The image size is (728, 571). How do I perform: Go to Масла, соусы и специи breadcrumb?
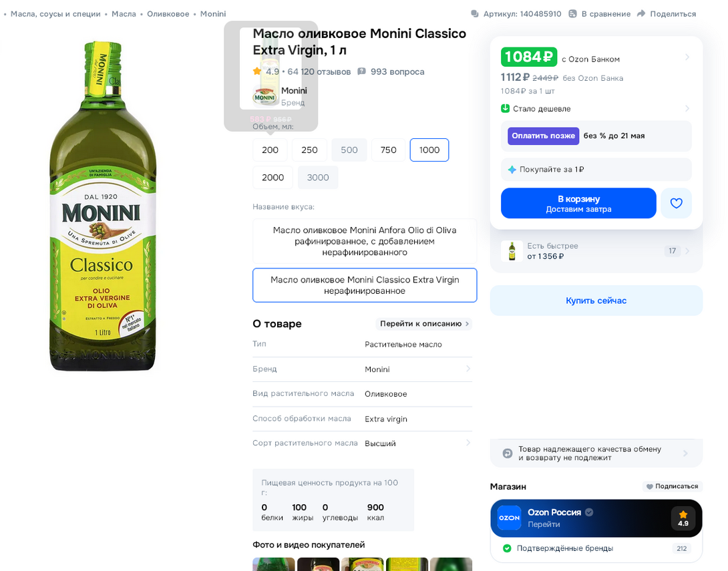[x=55, y=14]
